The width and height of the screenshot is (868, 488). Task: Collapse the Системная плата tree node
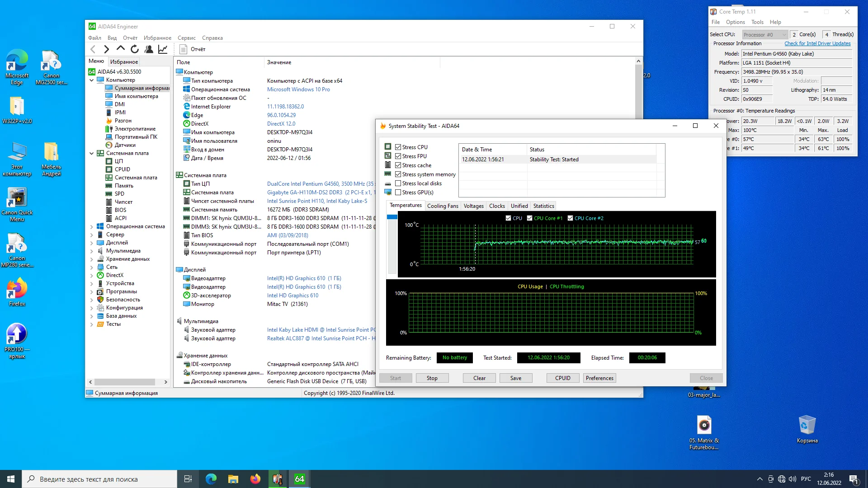[x=92, y=153]
